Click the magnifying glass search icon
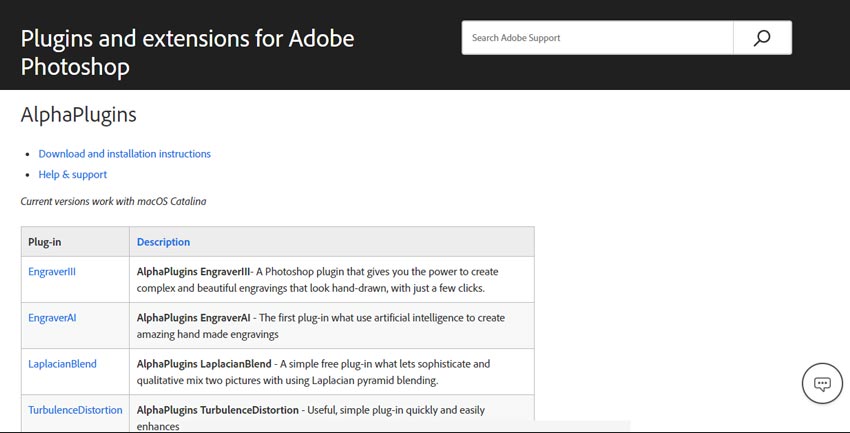Screen dimensions: 850x433 click(x=762, y=38)
